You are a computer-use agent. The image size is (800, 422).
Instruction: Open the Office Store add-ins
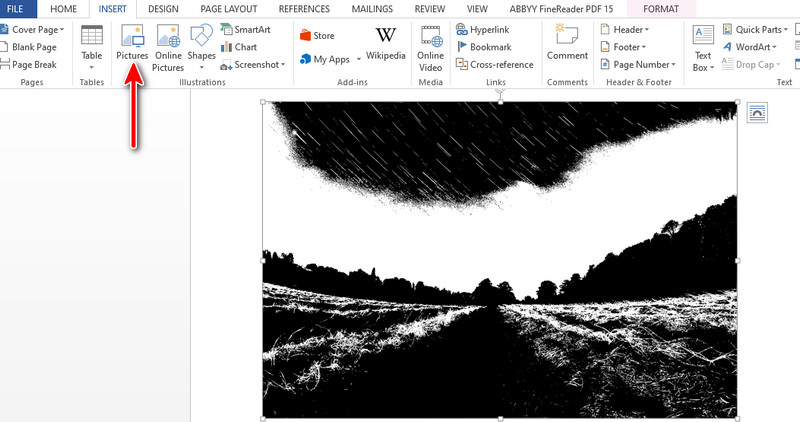coord(317,35)
